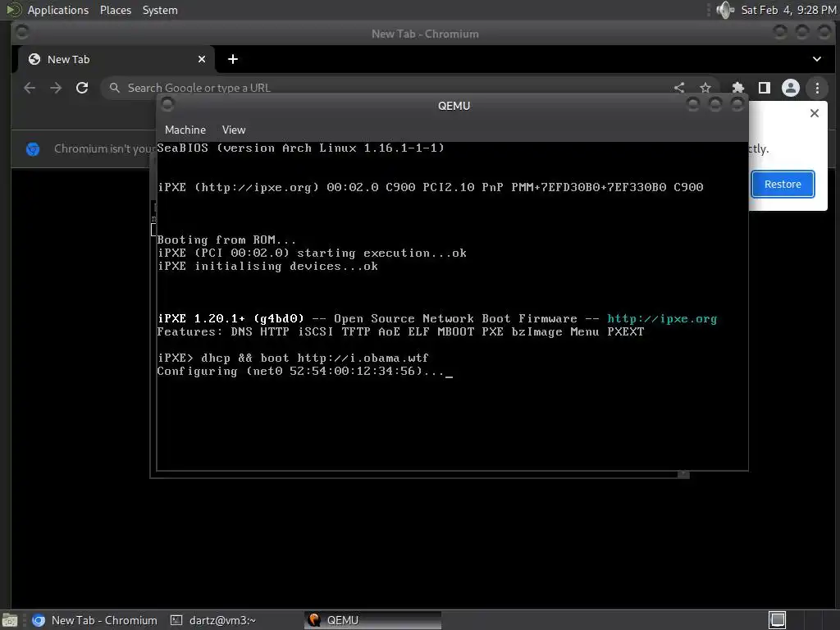Click the 'Features: DNS HTTP iSCSI' line

(400, 332)
